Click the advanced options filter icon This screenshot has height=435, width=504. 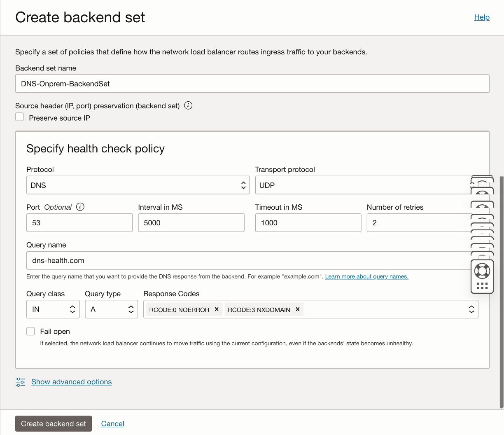click(x=20, y=382)
